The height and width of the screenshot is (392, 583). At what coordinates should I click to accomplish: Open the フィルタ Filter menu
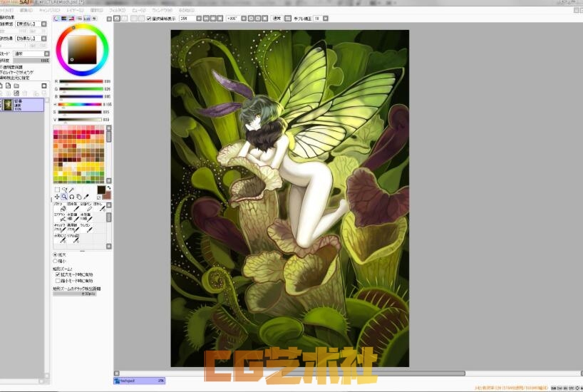point(117,11)
